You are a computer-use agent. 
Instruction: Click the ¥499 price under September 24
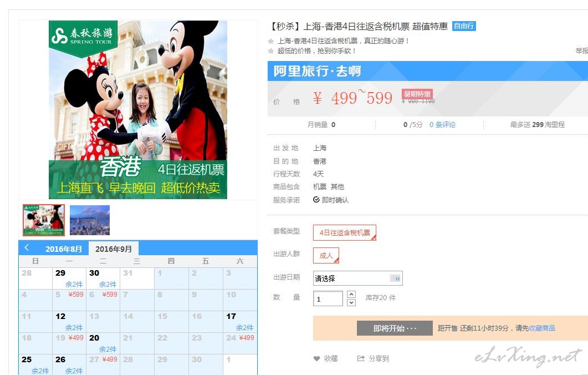[247, 338]
